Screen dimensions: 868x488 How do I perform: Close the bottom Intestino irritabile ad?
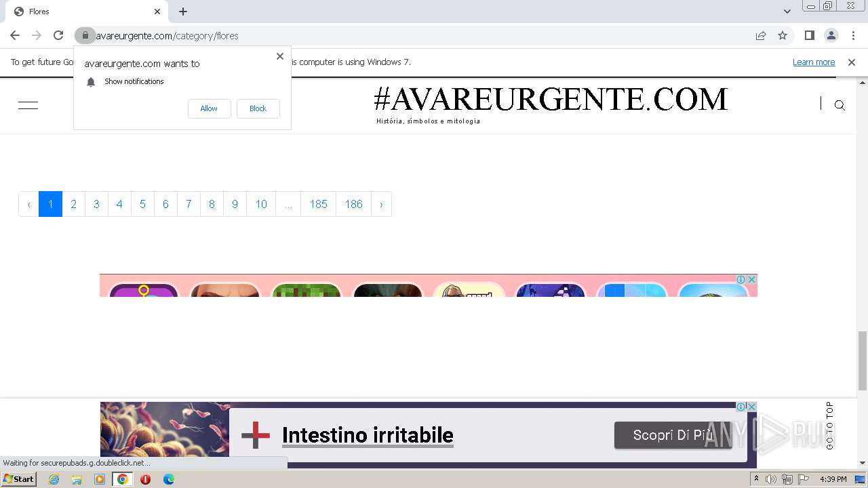tap(751, 407)
